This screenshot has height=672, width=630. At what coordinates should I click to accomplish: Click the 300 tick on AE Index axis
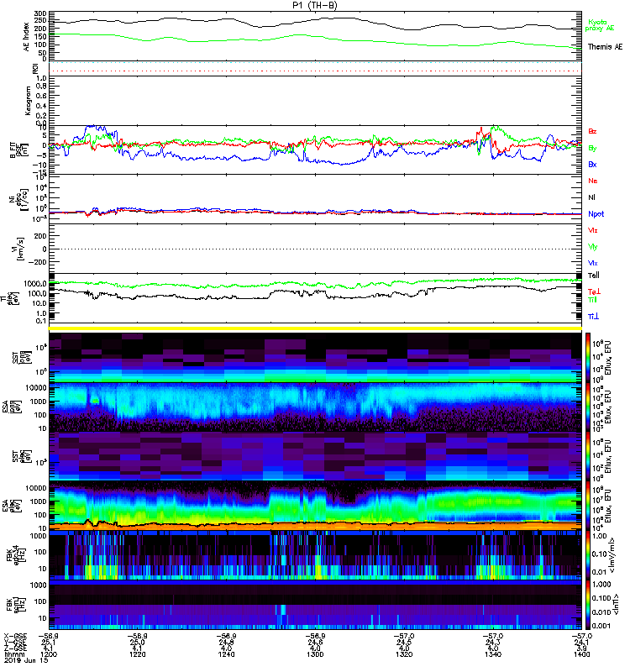[x=40, y=14]
